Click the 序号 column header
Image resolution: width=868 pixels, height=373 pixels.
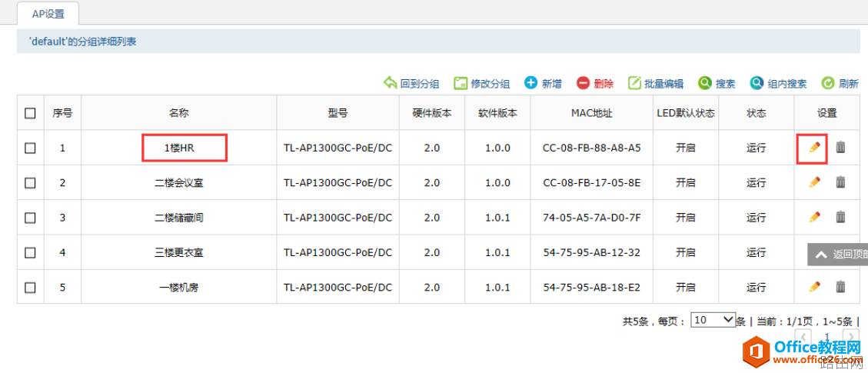tap(62, 113)
